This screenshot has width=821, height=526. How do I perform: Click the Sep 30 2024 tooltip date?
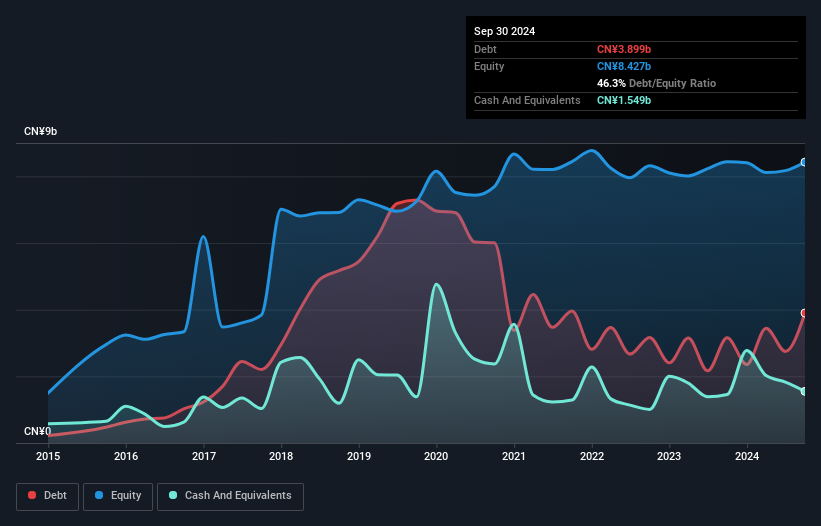[504, 31]
